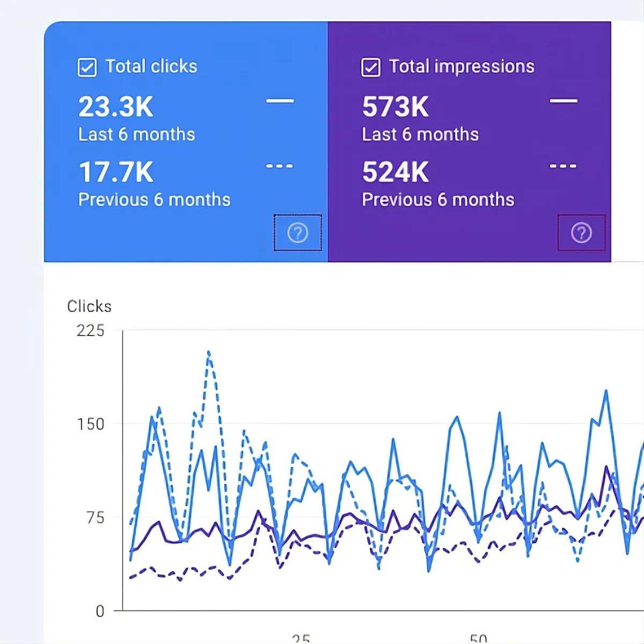Screen dimensions: 644x644
Task: Click the 17.7K previous clicks value
Action: 116,172
